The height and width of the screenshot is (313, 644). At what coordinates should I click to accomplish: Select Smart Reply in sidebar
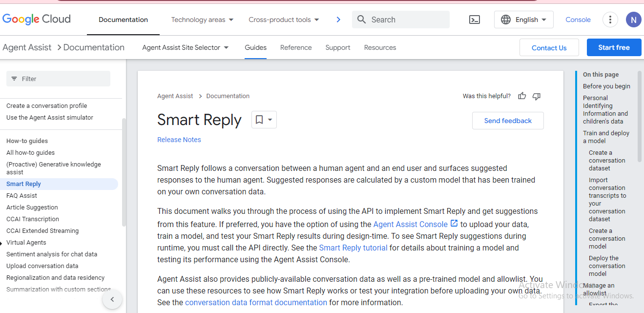click(x=59, y=184)
